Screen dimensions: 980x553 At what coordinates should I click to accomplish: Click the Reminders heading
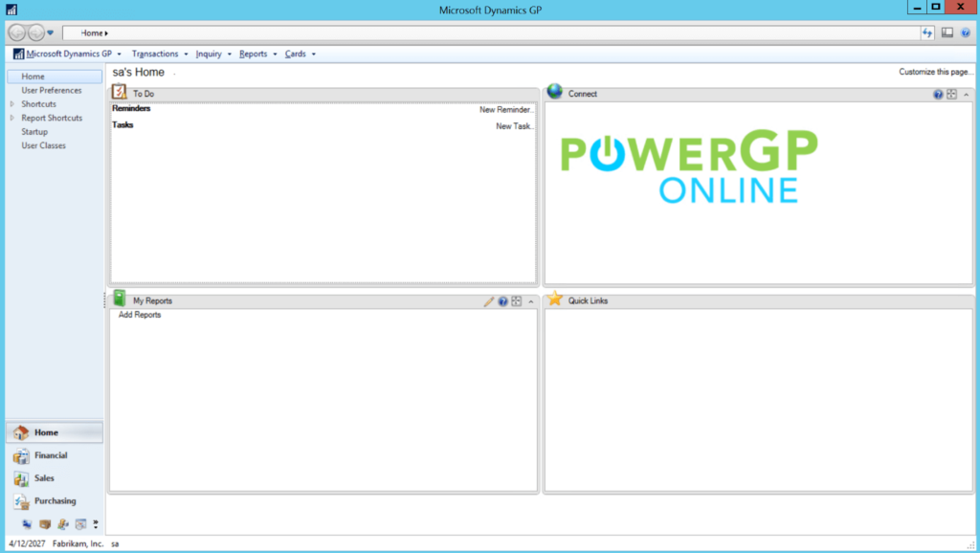[x=131, y=108]
